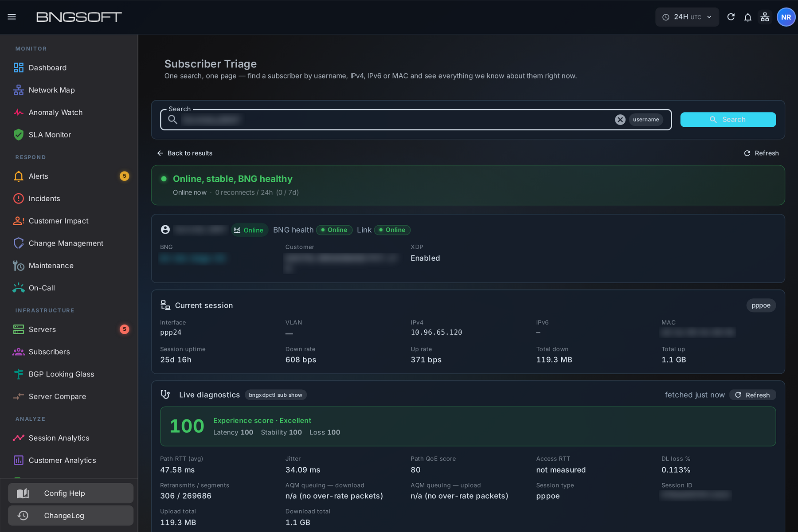The width and height of the screenshot is (798, 532).
Task: Open the ChangeLog
Action: coord(70,516)
